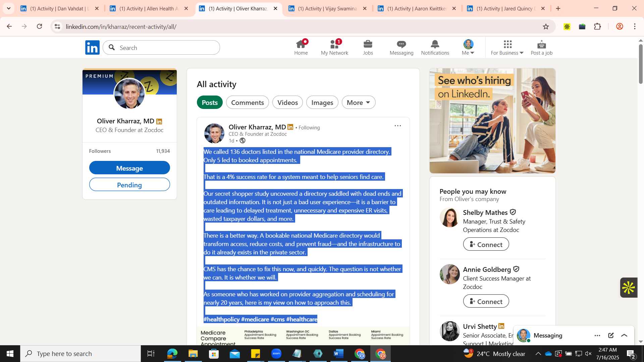Open the Jobs briefcase icon

click(368, 48)
